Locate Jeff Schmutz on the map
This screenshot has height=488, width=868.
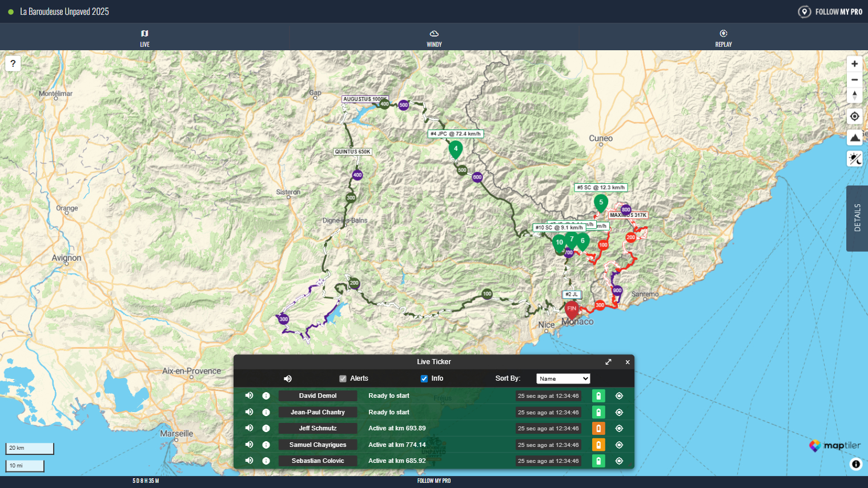(619, 428)
